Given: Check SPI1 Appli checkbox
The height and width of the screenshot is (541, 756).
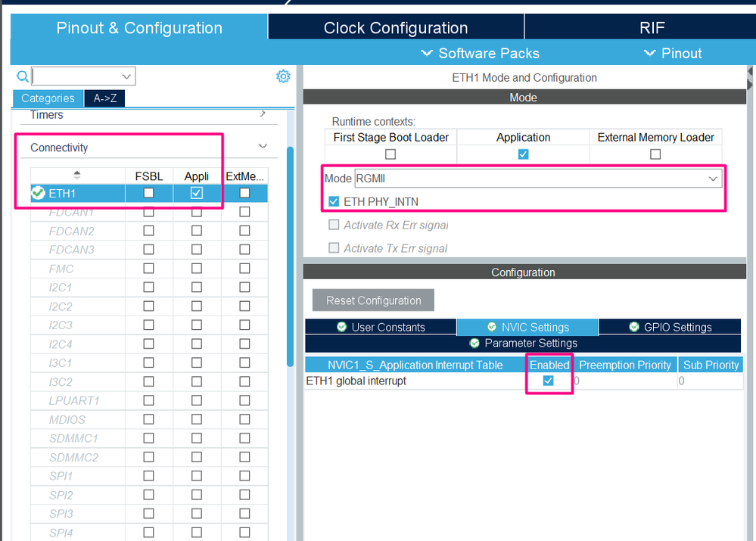Looking at the screenshot, I should coord(196,476).
